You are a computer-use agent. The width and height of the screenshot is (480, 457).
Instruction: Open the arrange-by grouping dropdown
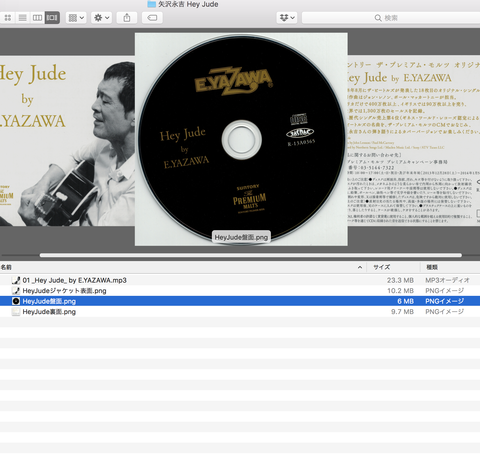pos(76,18)
